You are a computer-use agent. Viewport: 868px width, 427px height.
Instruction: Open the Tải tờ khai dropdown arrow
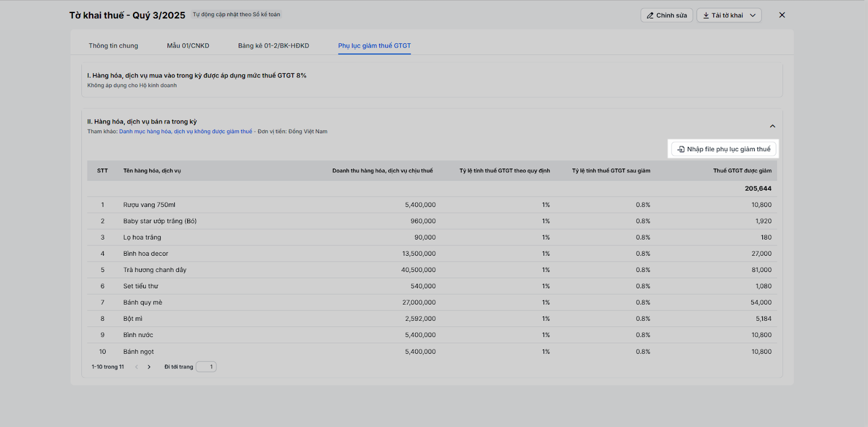coord(752,16)
